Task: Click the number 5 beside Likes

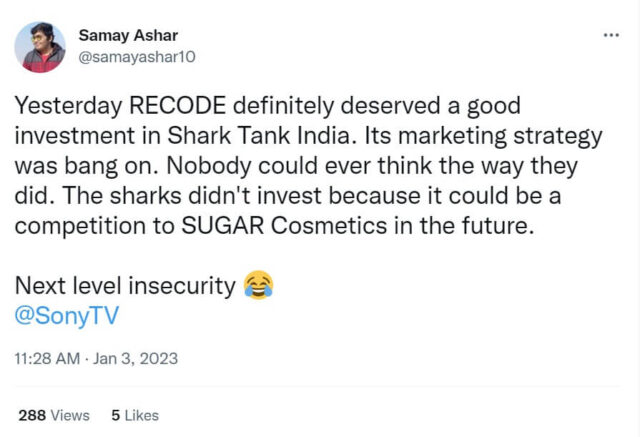Action: (x=115, y=415)
